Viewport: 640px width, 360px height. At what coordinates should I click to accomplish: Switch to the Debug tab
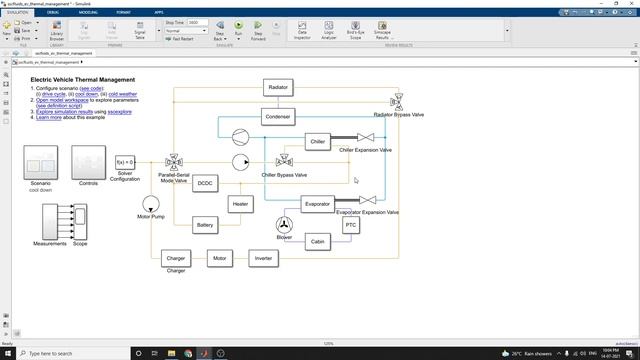tap(53, 12)
